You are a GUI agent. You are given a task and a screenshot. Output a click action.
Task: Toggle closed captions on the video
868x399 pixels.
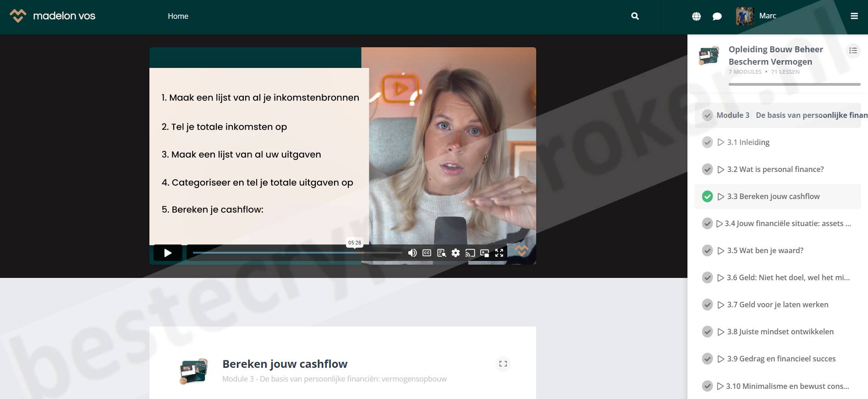click(427, 253)
